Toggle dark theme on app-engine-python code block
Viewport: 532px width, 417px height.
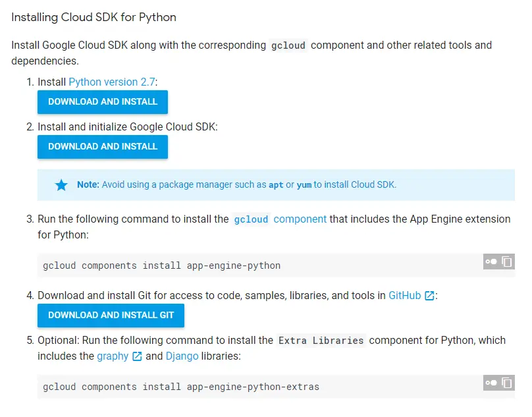(x=491, y=262)
